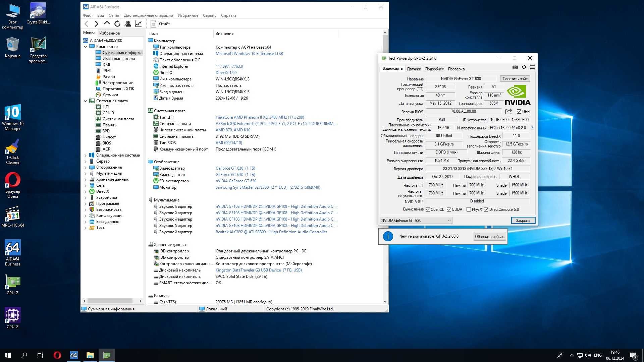This screenshot has width=644, height=362.
Task: Open CrystalDiskInfo desktop shortcut
Action: (x=38, y=14)
